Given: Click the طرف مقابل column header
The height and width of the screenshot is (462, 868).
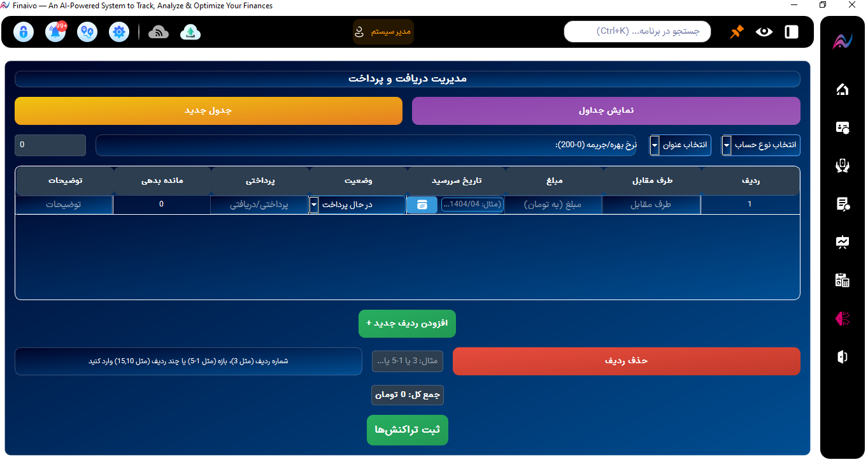Looking at the screenshot, I should coord(652,181).
